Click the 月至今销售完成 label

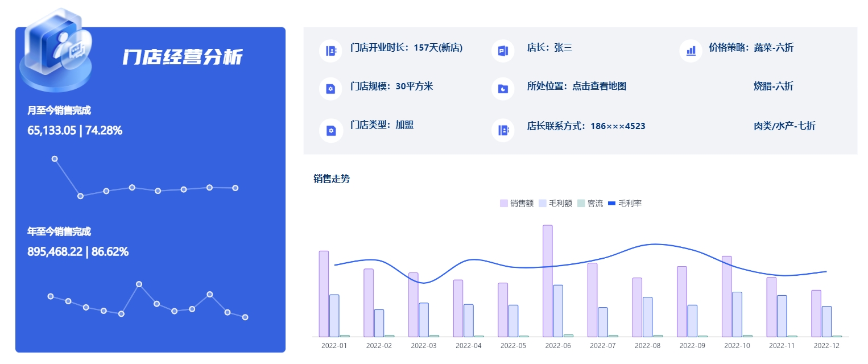(x=59, y=110)
